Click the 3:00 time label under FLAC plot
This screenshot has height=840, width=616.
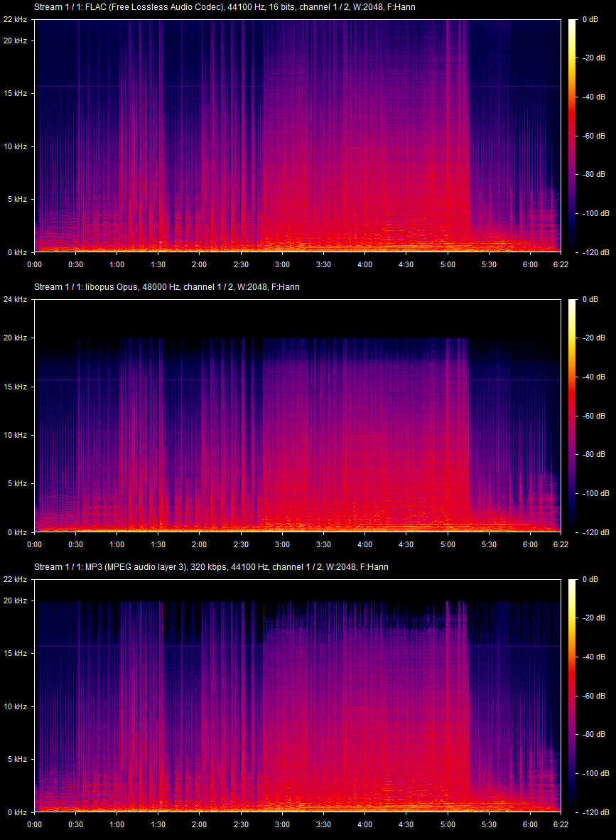pos(282,264)
